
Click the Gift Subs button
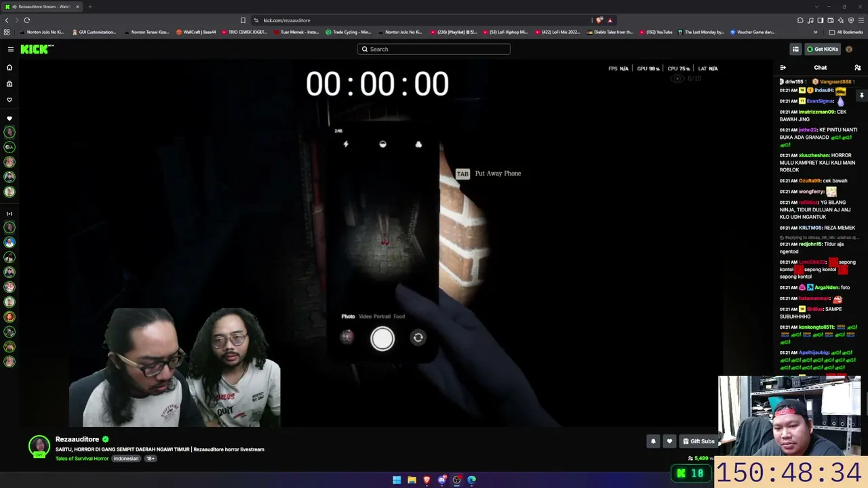click(x=698, y=441)
